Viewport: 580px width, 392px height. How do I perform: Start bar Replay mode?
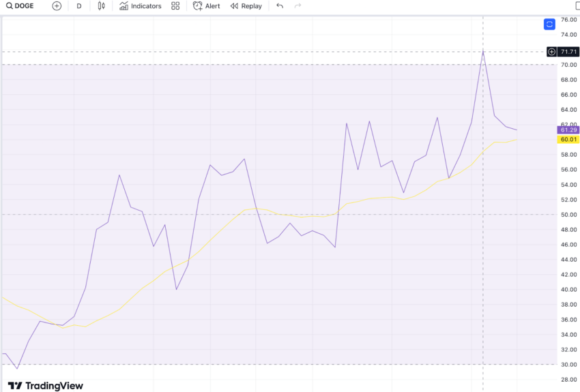[x=246, y=6]
